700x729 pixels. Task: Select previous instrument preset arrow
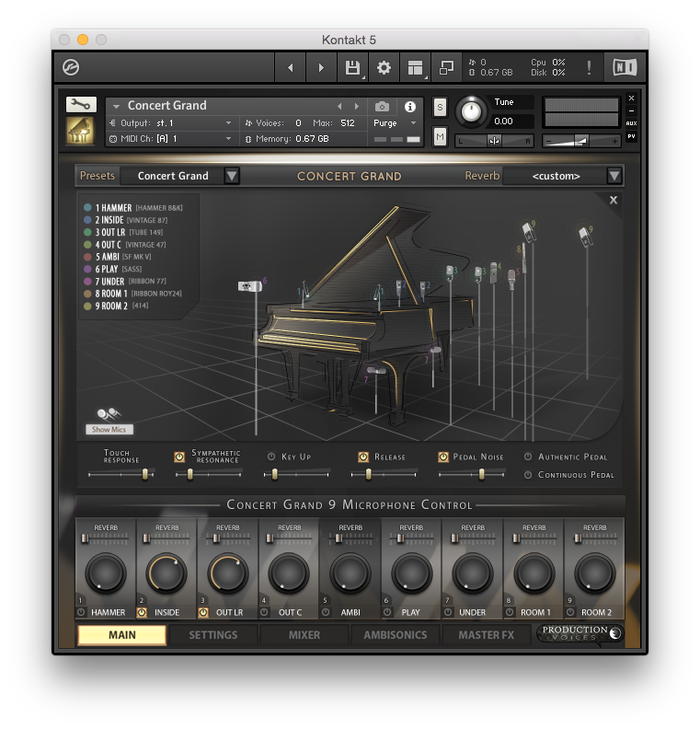339,107
